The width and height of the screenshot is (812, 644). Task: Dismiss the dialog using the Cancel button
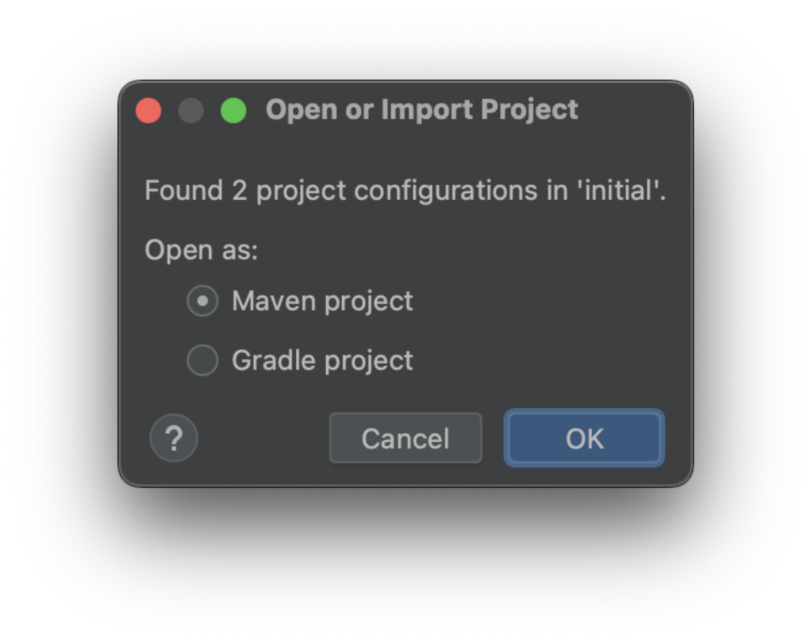click(x=406, y=438)
